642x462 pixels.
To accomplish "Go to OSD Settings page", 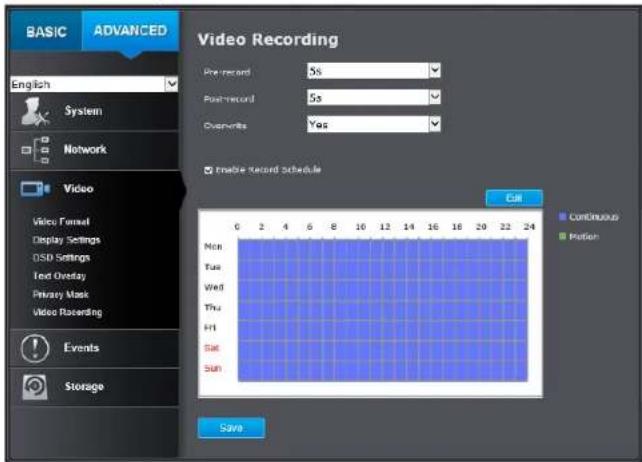I will tap(61, 258).
